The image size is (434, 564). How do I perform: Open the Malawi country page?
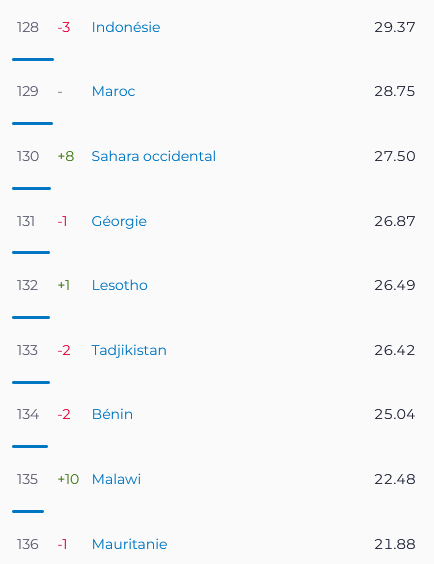[116, 479]
